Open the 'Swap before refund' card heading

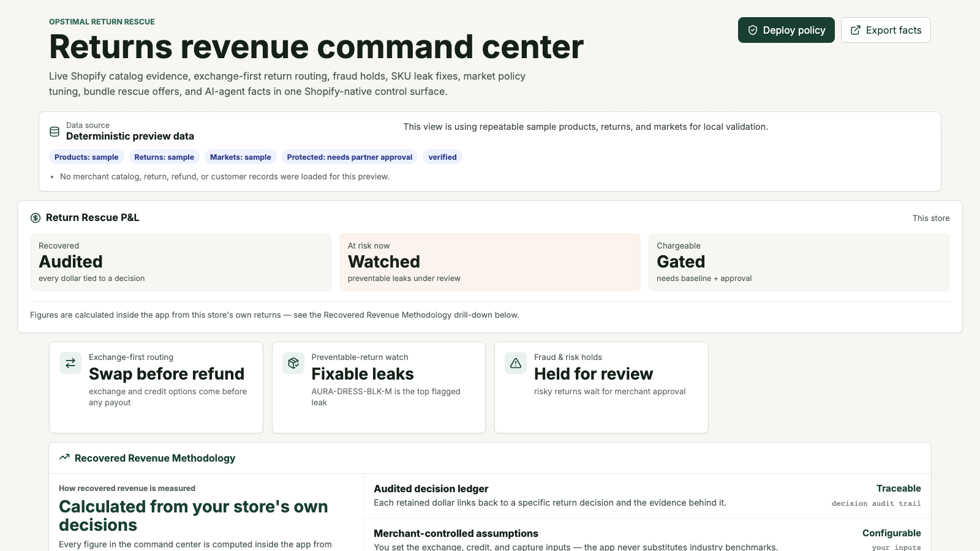click(167, 374)
